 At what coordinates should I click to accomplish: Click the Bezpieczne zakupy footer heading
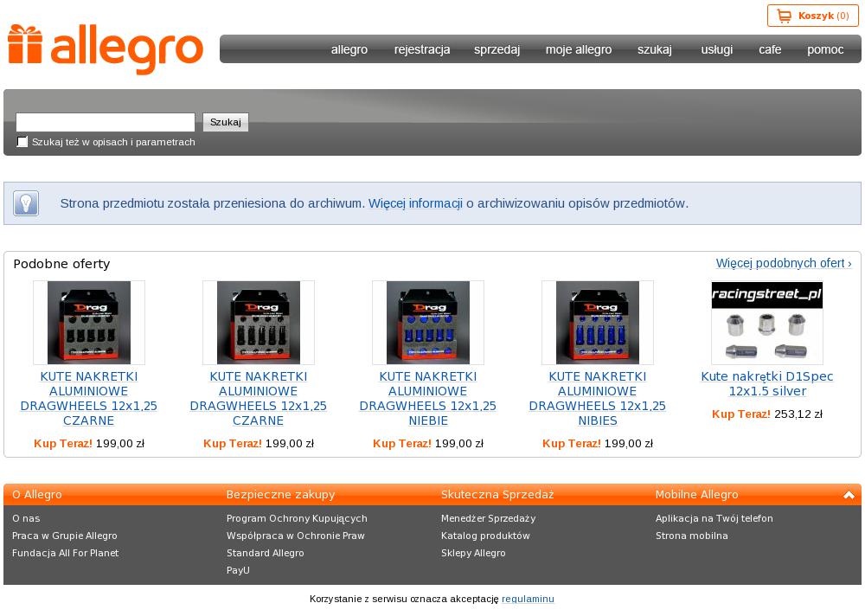click(x=281, y=495)
